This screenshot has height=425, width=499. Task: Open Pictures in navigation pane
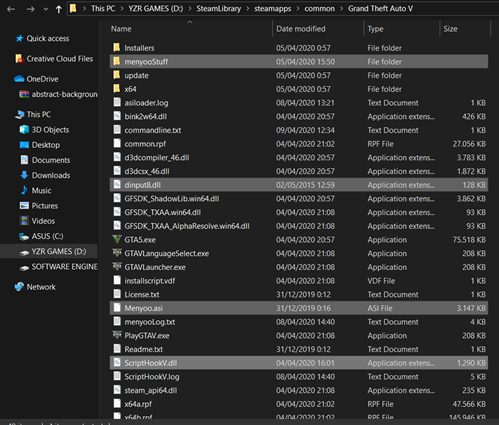click(45, 206)
